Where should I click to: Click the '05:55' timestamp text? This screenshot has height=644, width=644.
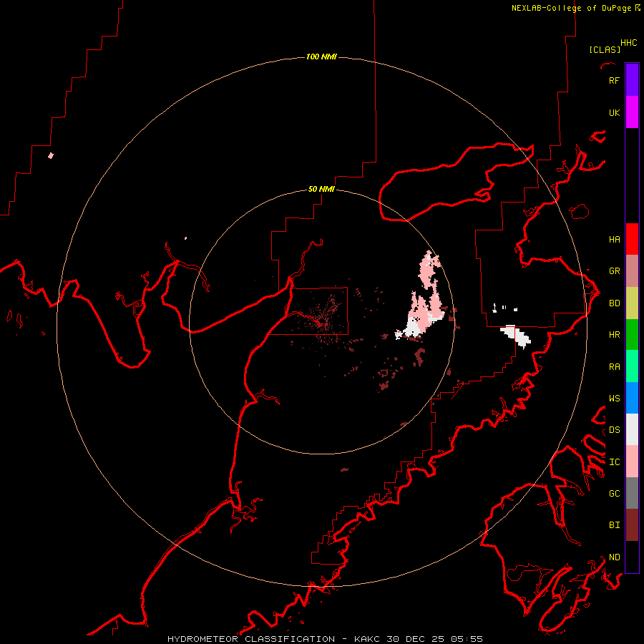pyautogui.click(x=467, y=639)
